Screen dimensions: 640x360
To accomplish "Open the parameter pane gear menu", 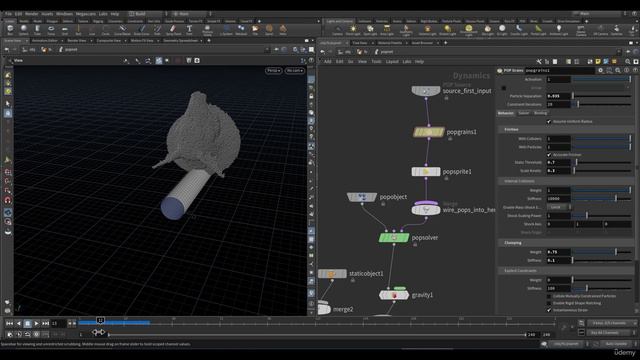I will [600, 71].
